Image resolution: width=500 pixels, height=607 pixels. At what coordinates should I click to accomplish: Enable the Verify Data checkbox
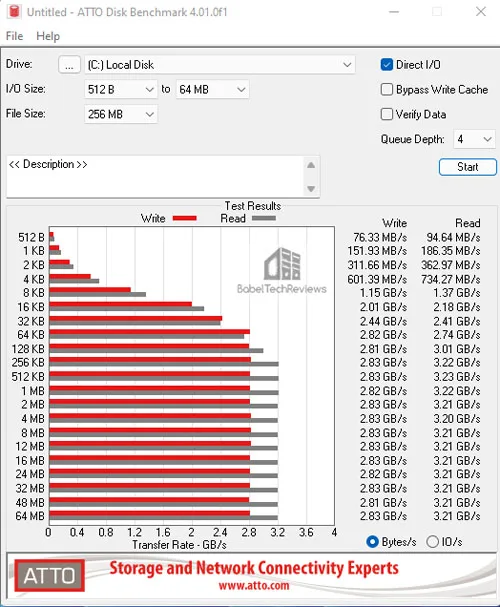point(387,114)
